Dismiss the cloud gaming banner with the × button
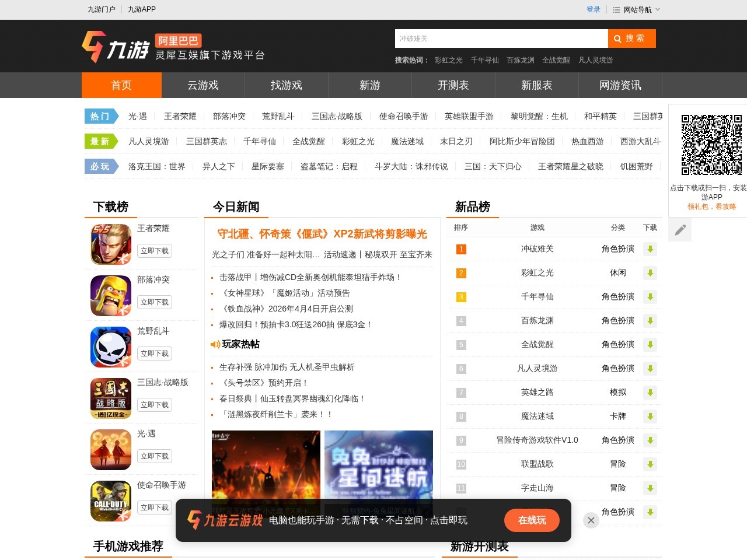The image size is (747, 560). pyautogui.click(x=591, y=520)
